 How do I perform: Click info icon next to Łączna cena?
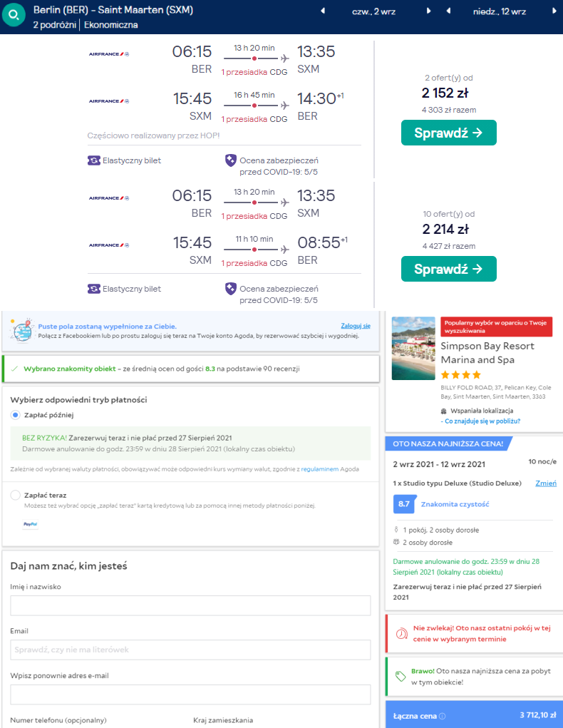(443, 716)
